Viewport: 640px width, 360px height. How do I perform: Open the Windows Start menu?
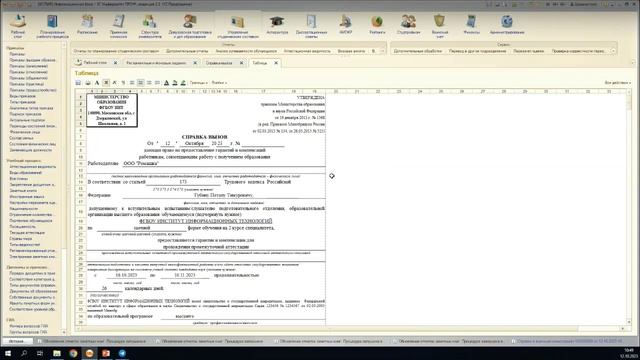[7, 353]
